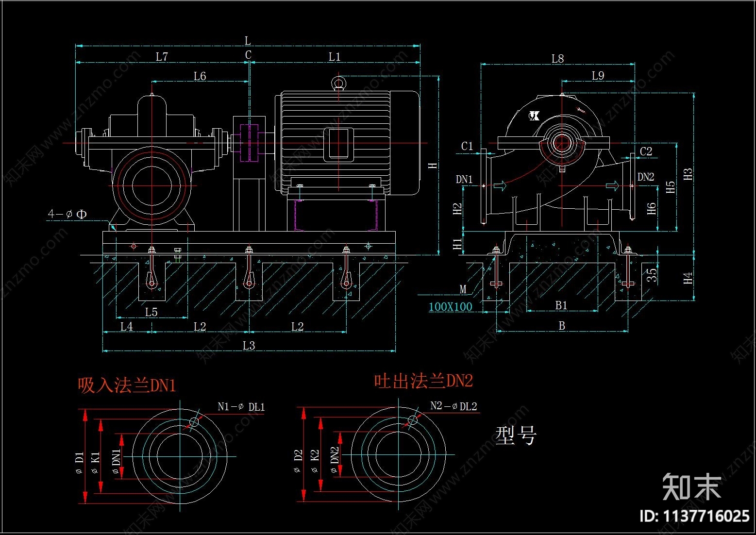756x535 pixels.
Task: Select the B1 width label
Action: 562,305
